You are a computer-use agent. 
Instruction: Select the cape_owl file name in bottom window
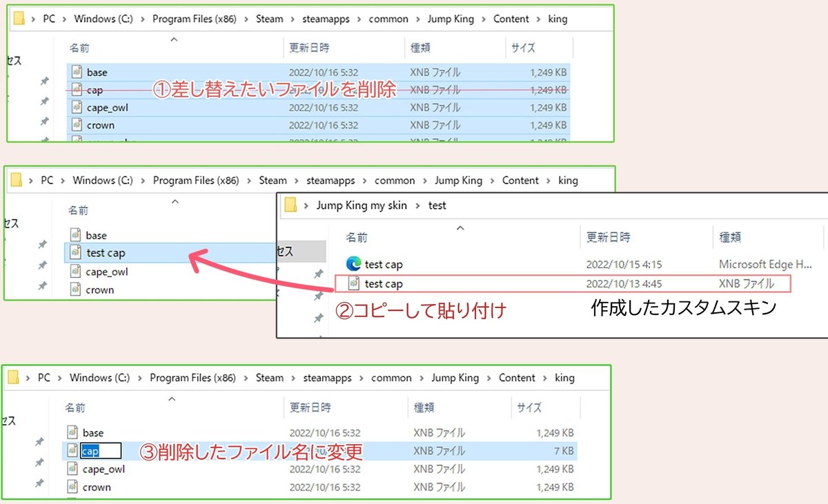coord(104,469)
